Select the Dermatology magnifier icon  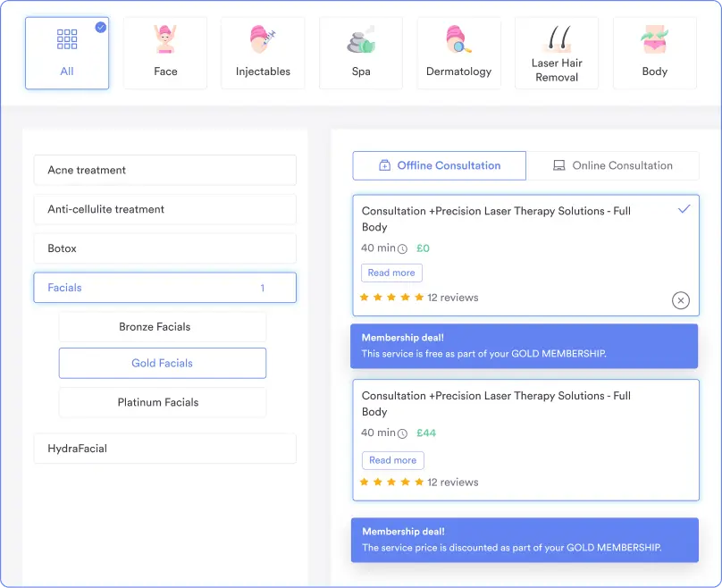pyautogui.click(x=458, y=40)
